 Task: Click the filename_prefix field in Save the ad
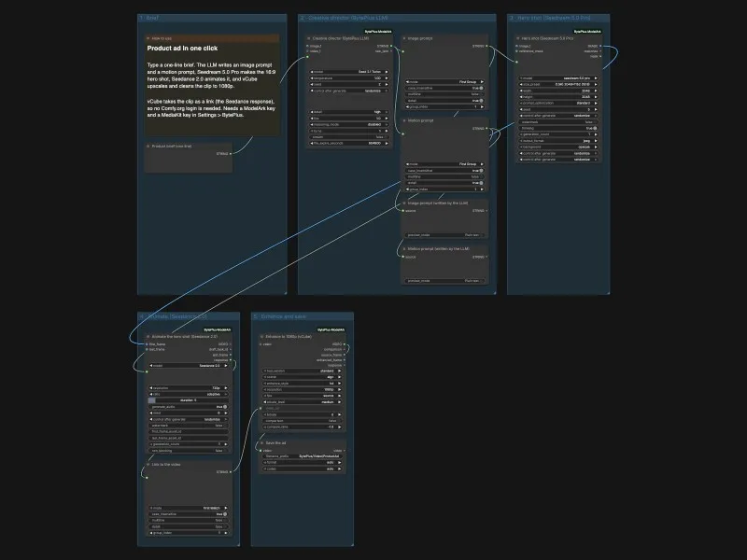[302, 456]
